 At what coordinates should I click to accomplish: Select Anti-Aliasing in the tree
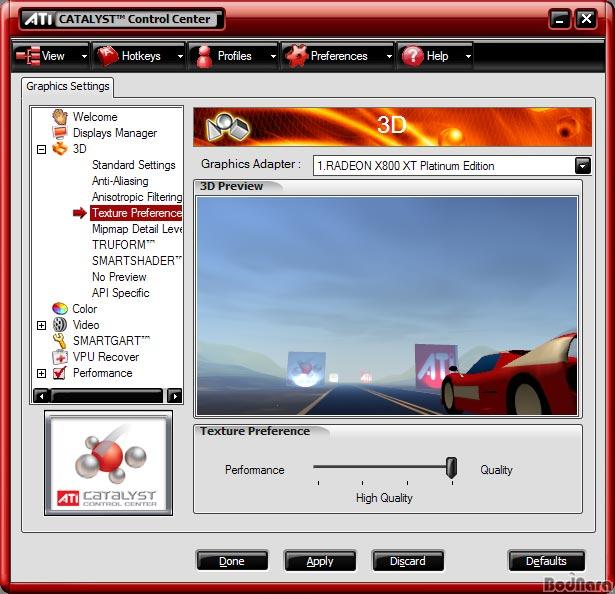[120, 181]
